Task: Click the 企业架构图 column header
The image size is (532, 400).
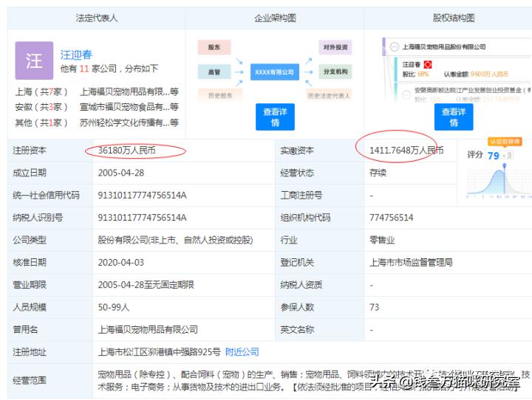Action: [x=275, y=18]
